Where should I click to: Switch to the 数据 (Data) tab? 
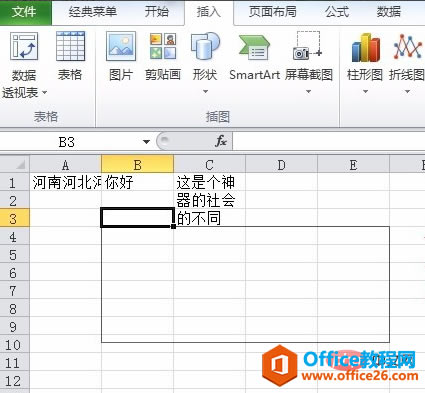(389, 12)
